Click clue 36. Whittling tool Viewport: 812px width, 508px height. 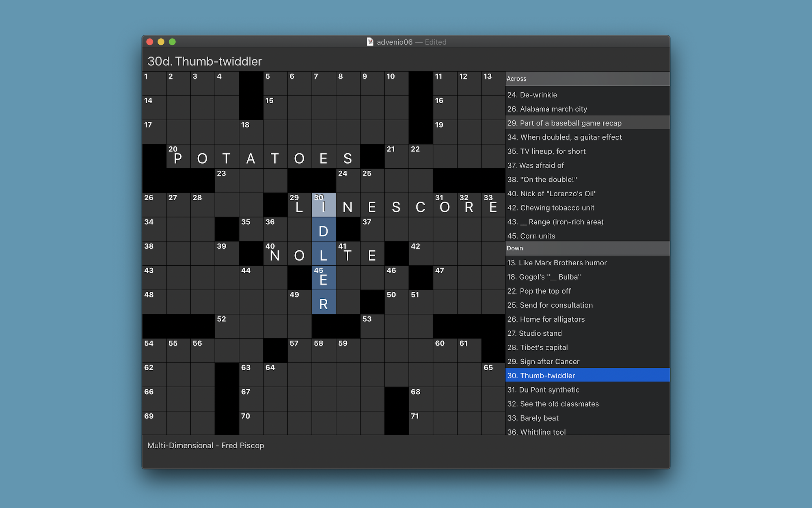[x=536, y=432]
